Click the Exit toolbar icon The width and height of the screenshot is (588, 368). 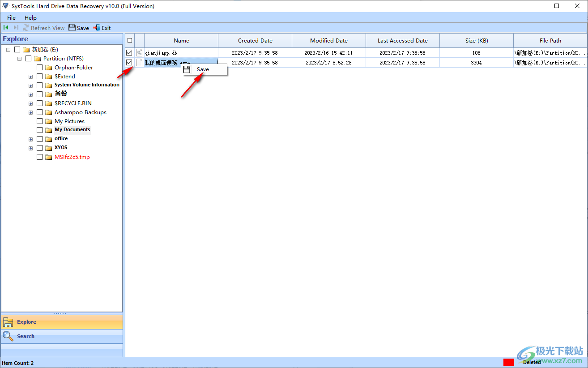point(96,28)
